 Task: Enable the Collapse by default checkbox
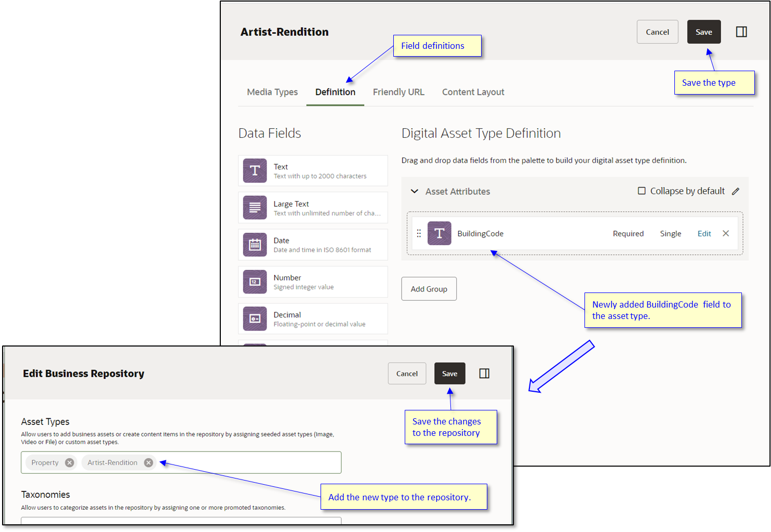[642, 191]
